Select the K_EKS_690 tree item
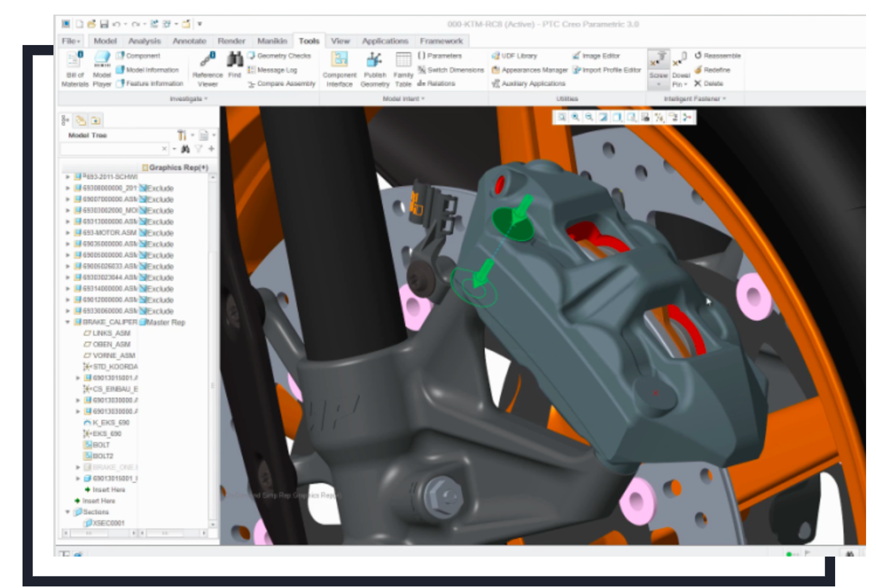Screen dimensions: 876x588 (x=106, y=423)
